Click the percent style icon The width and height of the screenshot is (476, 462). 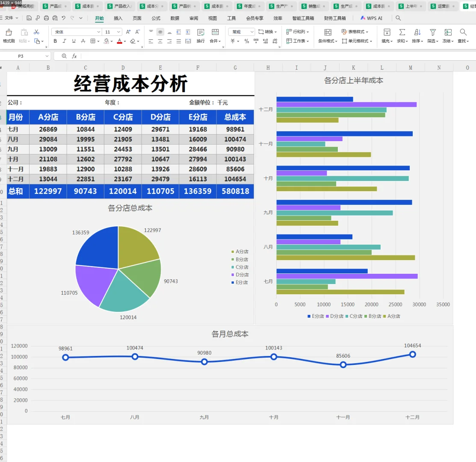point(247,41)
